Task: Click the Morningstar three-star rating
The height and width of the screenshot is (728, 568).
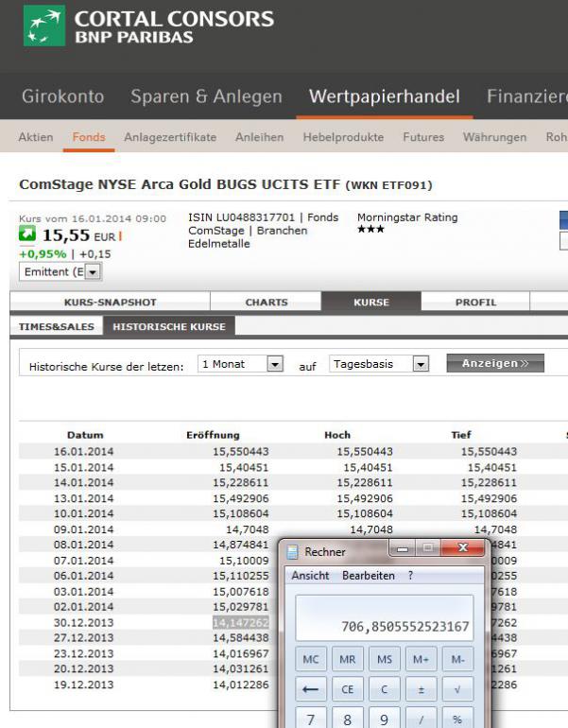Action: 370,229
